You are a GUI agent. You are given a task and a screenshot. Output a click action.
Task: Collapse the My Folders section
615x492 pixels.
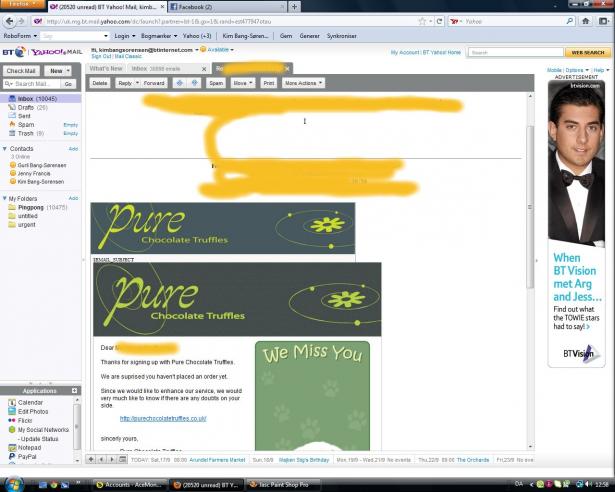[5, 199]
